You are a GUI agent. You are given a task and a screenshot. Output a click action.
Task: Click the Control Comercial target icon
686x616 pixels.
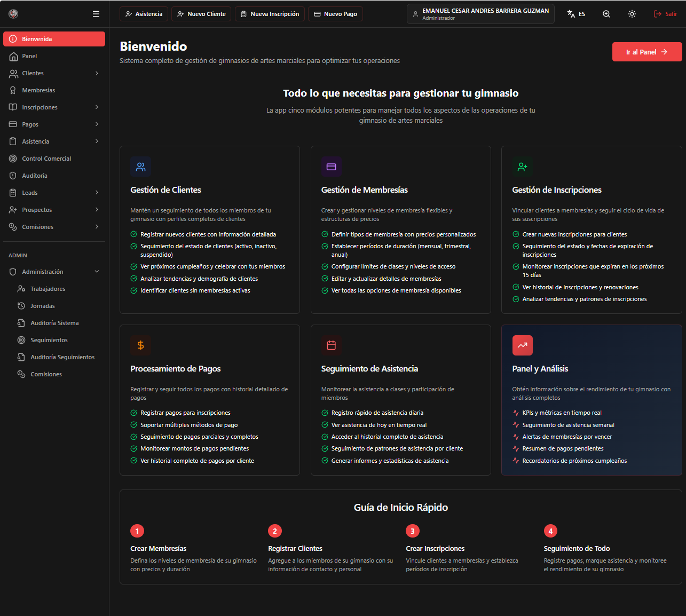(13, 159)
